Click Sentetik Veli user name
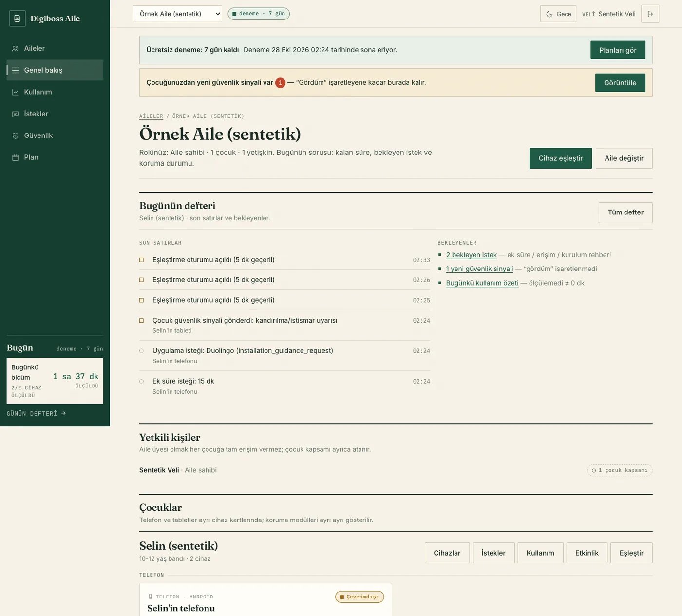This screenshot has width=682, height=616. pos(617,14)
